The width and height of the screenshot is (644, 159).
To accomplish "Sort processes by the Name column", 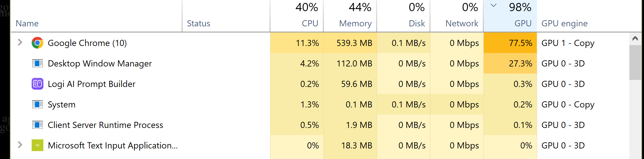I will click(x=27, y=23).
